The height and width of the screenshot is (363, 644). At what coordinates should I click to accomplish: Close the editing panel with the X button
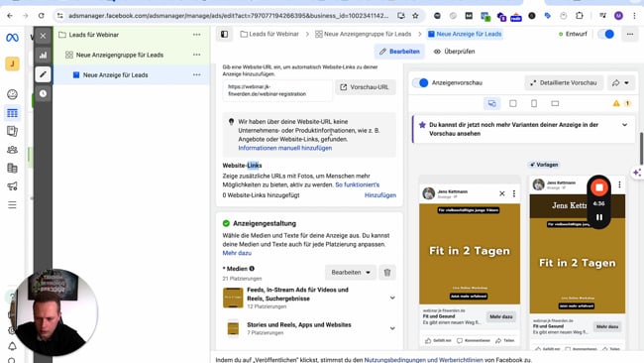tap(44, 36)
